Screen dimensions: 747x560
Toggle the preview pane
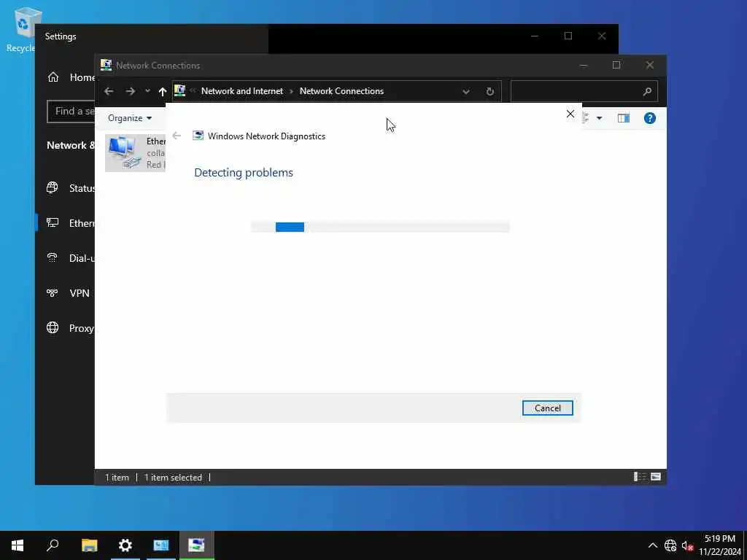coord(624,118)
